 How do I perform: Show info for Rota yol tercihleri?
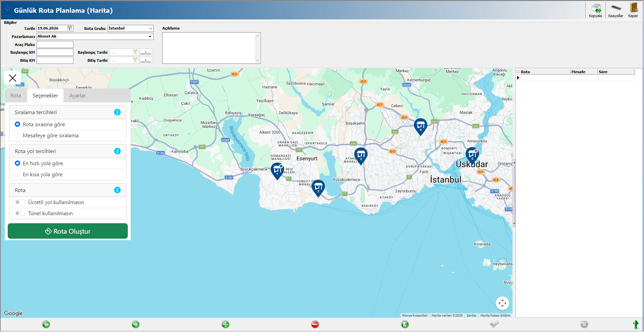(x=117, y=151)
